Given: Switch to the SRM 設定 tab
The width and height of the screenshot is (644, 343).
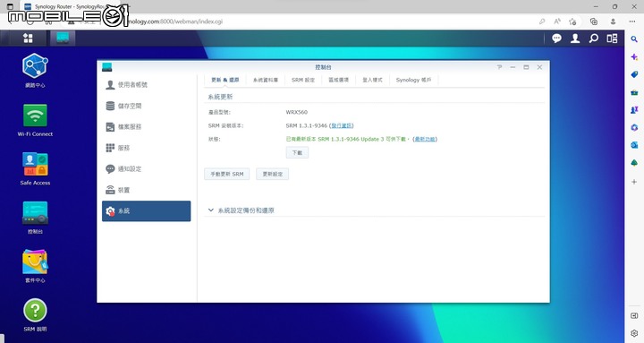Looking at the screenshot, I should click(x=303, y=80).
